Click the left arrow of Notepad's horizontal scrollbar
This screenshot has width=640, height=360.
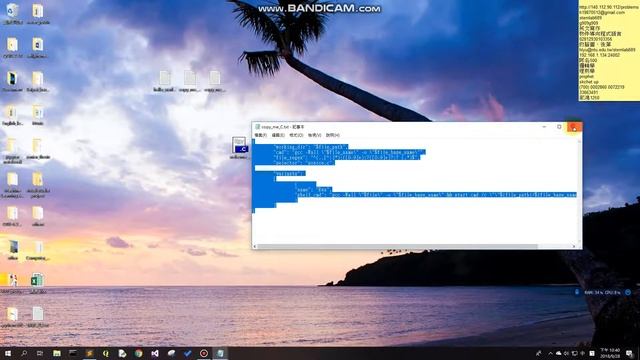pyautogui.click(x=255, y=246)
